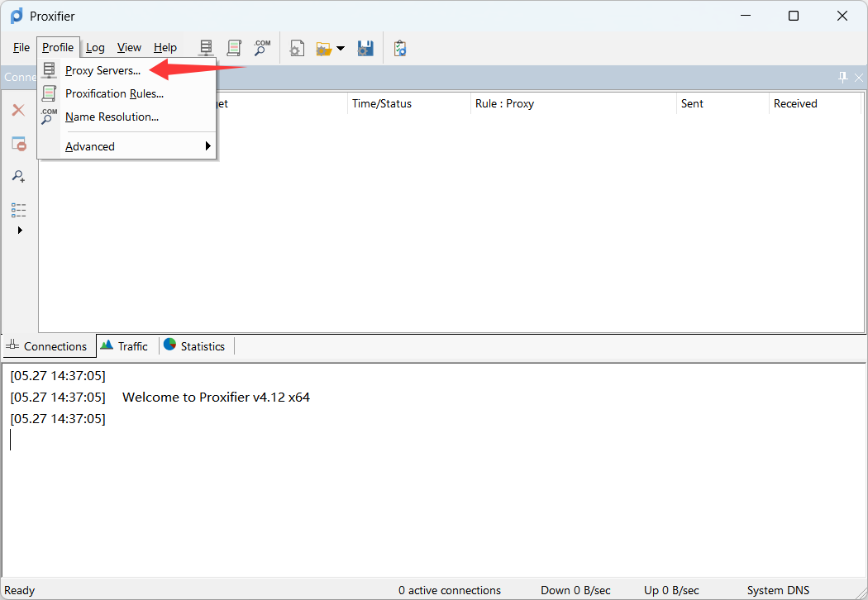Screen dimensions: 868x600
Task: Open Name Resolution .COM toolbar icon
Action: pos(262,48)
